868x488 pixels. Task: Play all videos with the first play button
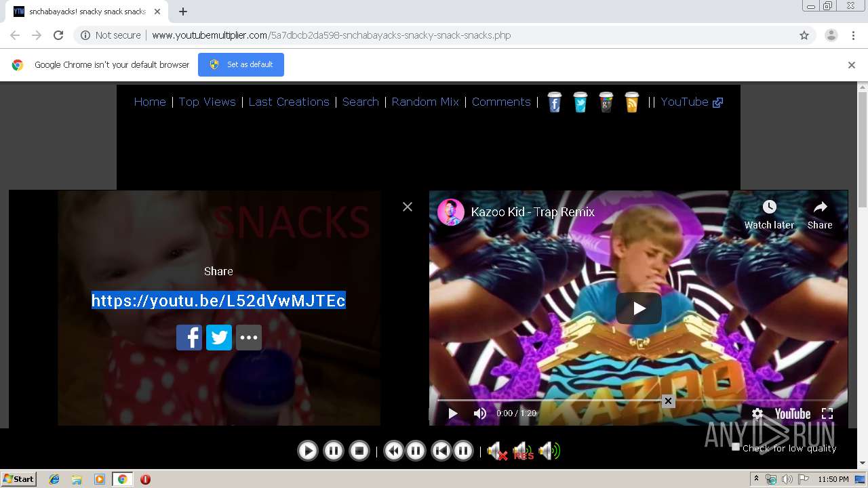pyautogui.click(x=308, y=451)
